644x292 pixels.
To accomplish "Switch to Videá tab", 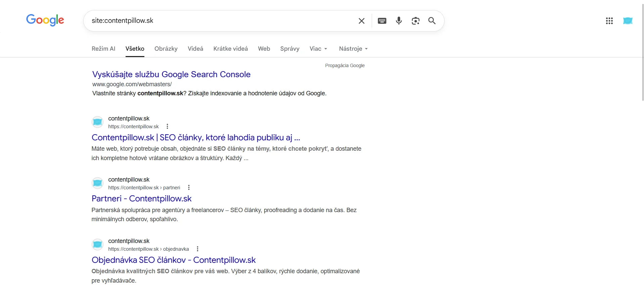I will tap(195, 49).
